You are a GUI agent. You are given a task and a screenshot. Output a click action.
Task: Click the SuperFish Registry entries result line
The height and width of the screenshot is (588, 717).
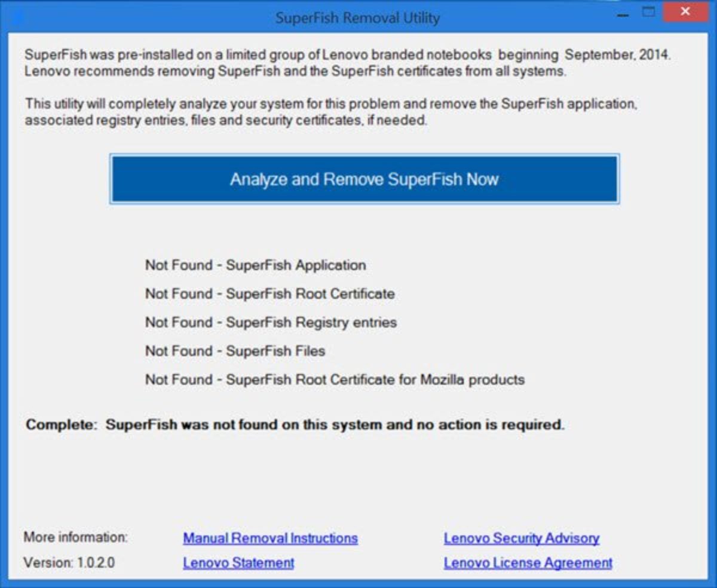pos(271,323)
